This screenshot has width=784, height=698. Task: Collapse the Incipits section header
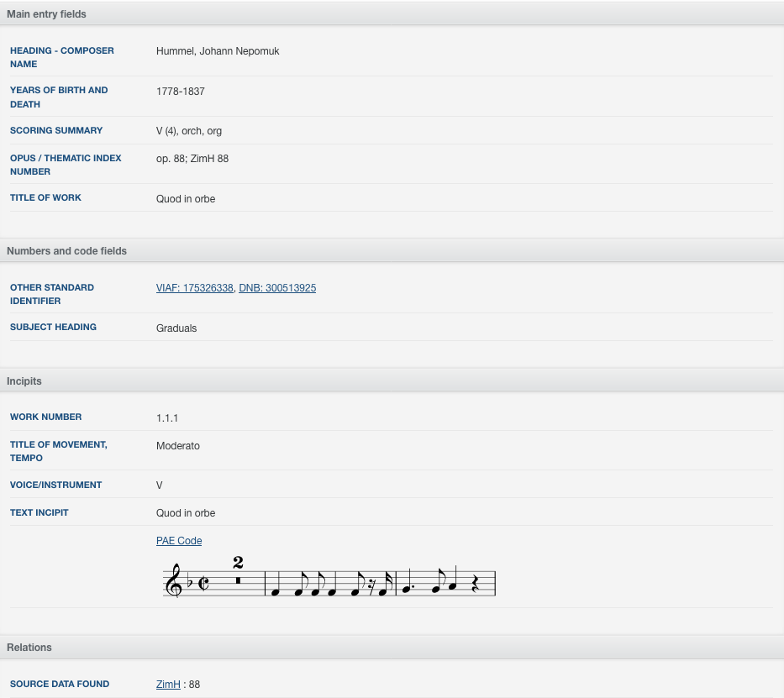pos(392,380)
